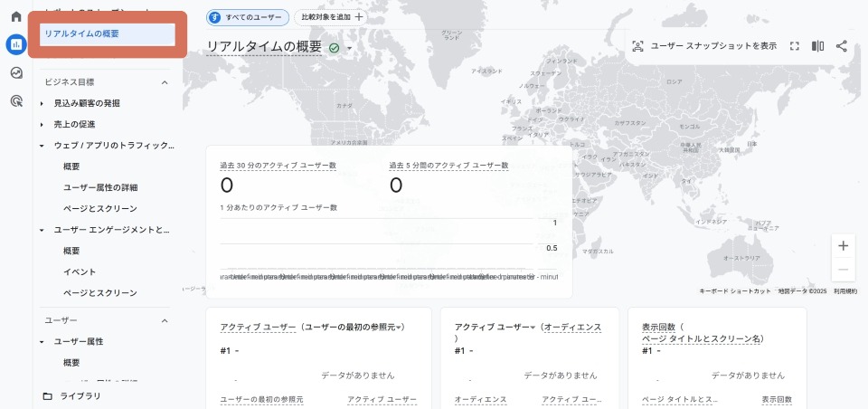Open the Advertising icon in left rail
868x409 pixels.
tap(16, 101)
